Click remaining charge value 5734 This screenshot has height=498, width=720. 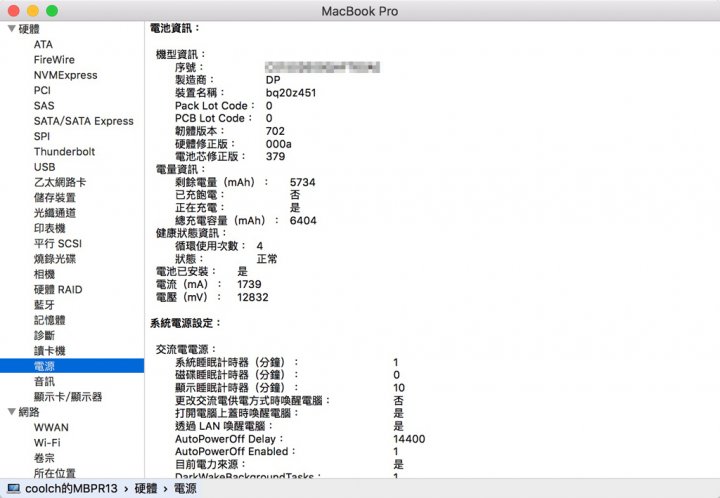[303, 182]
